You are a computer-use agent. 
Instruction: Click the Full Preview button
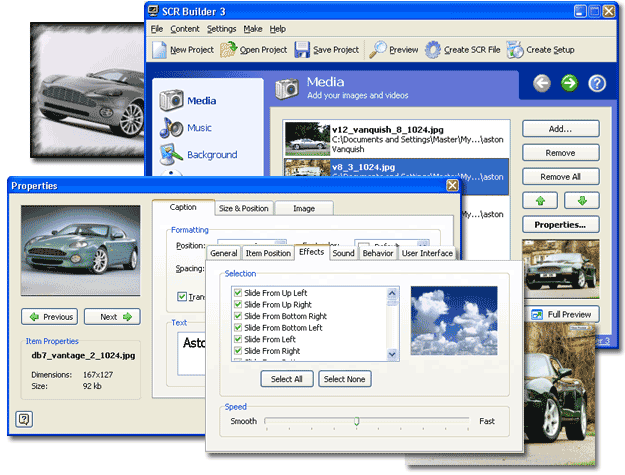561,314
